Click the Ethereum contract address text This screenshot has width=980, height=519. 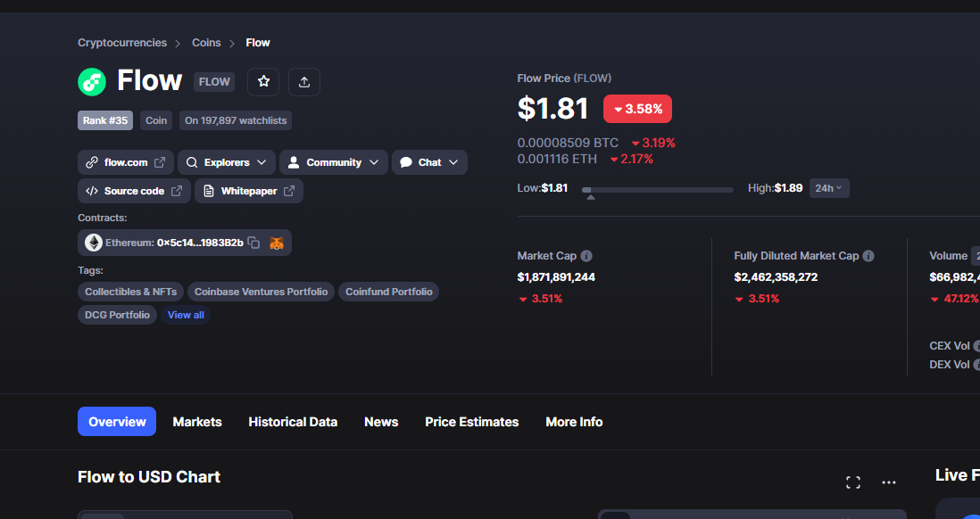200,243
